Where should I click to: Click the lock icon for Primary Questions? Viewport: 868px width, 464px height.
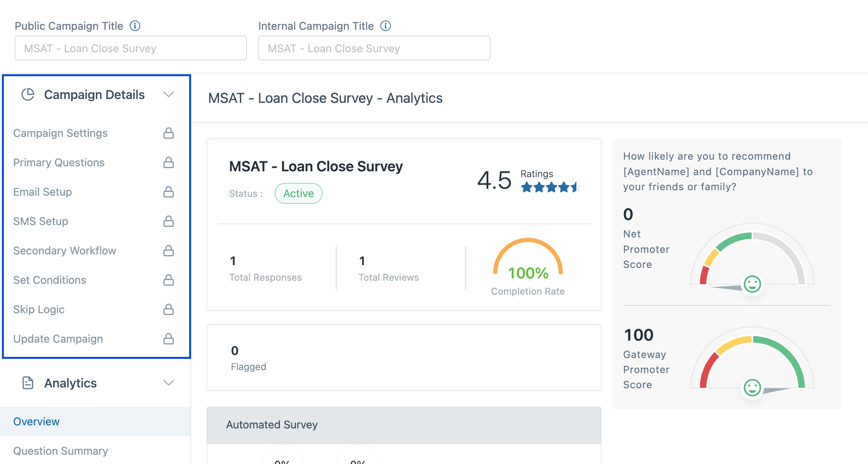(x=169, y=162)
